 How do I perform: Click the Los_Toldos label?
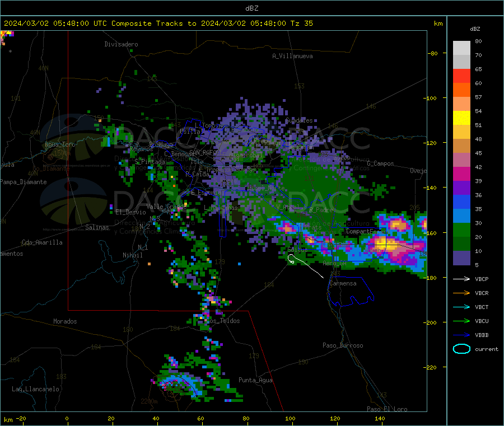click(223, 321)
